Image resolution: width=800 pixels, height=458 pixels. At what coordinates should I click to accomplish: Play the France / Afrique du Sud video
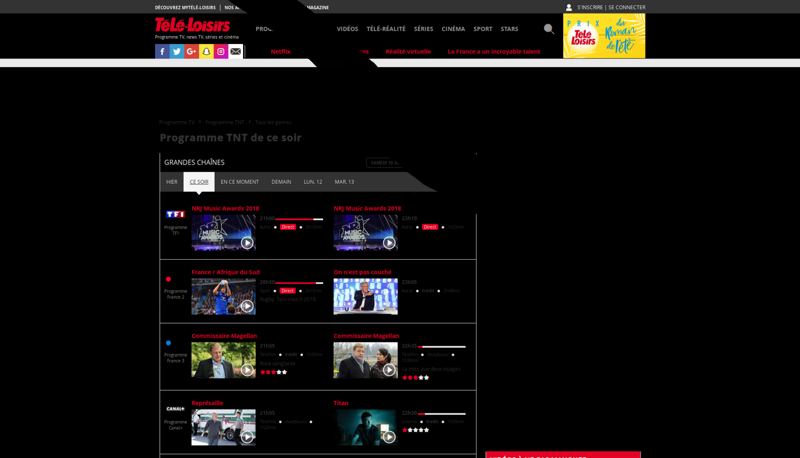tap(247, 306)
